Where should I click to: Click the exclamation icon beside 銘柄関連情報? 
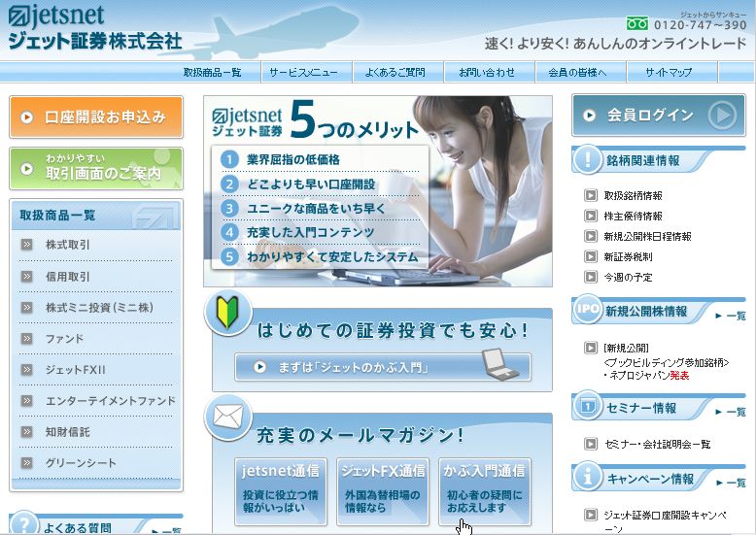(589, 160)
